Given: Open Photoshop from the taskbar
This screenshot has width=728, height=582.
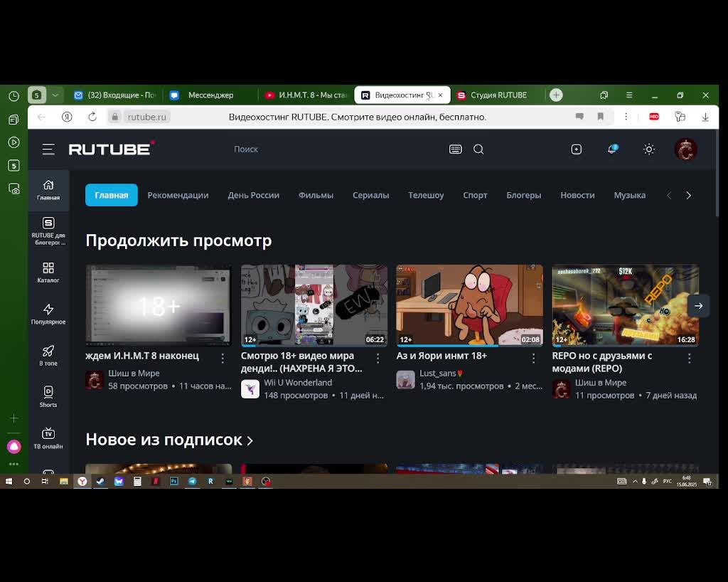Looking at the screenshot, I should 174,481.
